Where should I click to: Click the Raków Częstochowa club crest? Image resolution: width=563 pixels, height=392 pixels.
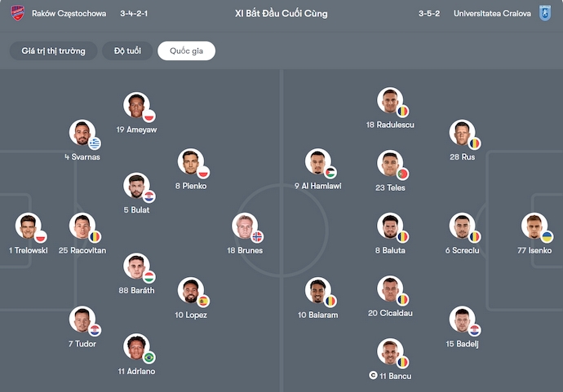[x=18, y=14]
